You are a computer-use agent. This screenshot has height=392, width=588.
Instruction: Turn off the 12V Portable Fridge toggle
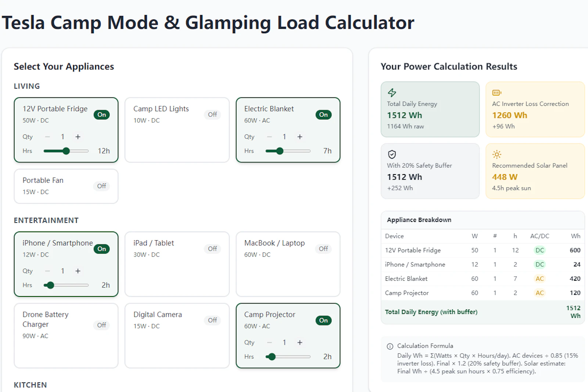coord(102,115)
